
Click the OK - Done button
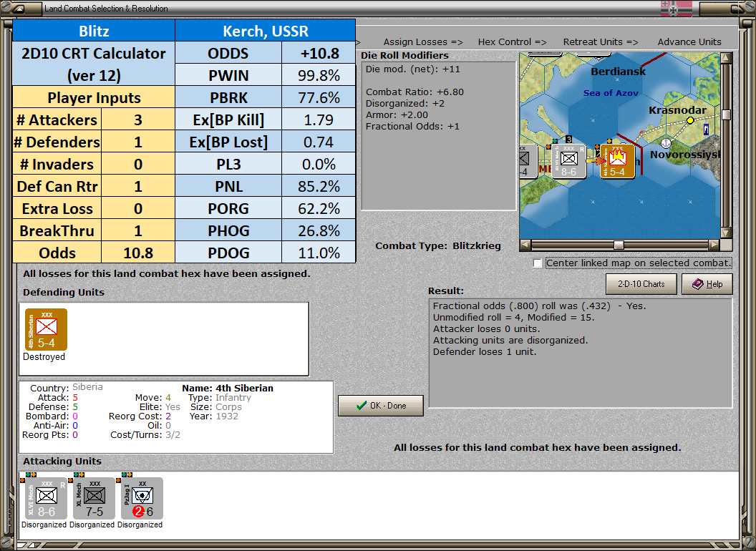tap(381, 406)
